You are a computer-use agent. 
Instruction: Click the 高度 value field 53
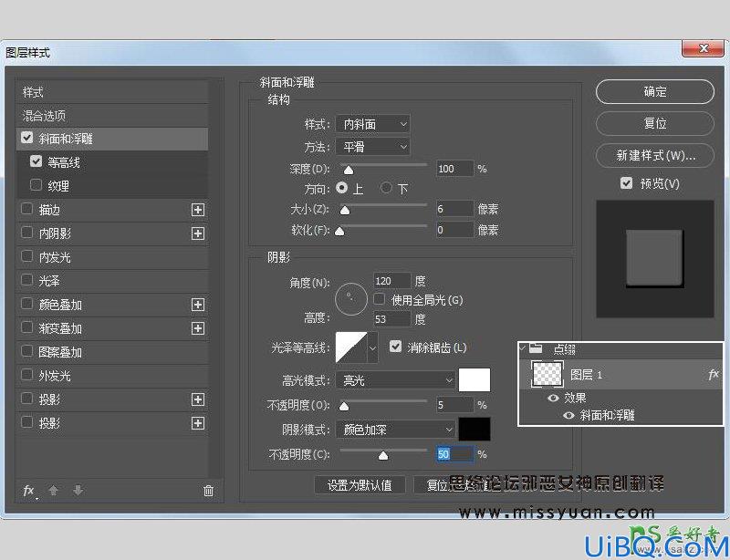click(x=392, y=319)
